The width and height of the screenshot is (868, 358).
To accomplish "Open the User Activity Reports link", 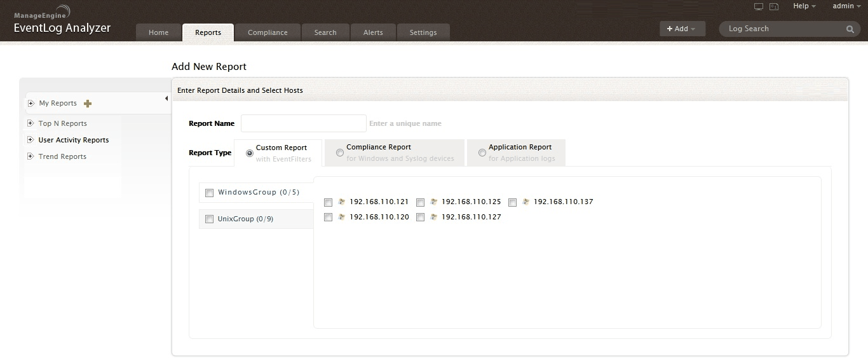I will click(x=73, y=140).
